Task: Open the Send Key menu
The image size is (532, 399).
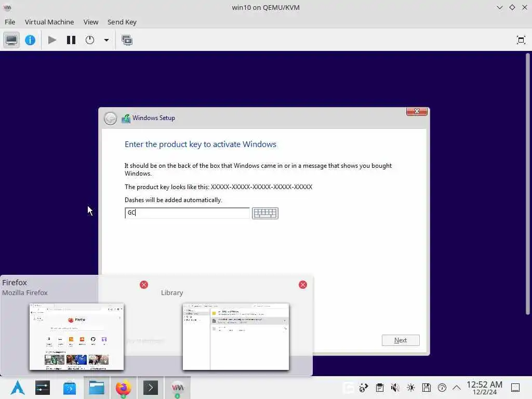Action: click(x=122, y=22)
